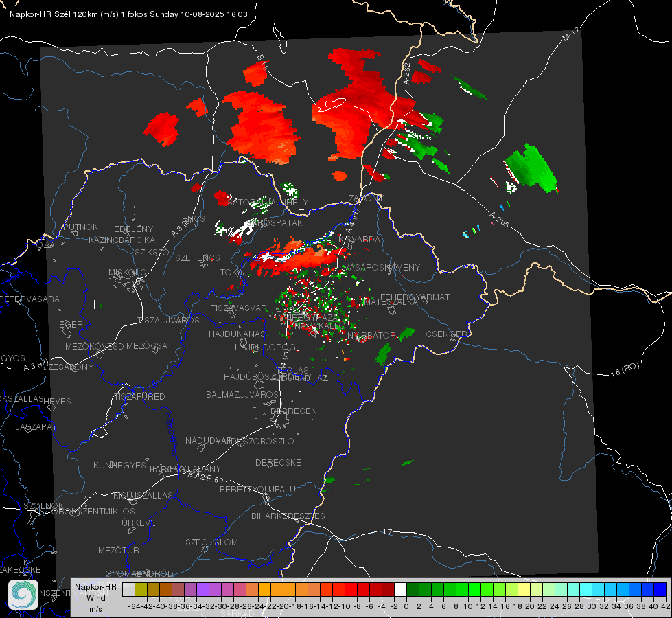
Task: Select the DERECSKE city label
Action: pyautogui.click(x=278, y=463)
